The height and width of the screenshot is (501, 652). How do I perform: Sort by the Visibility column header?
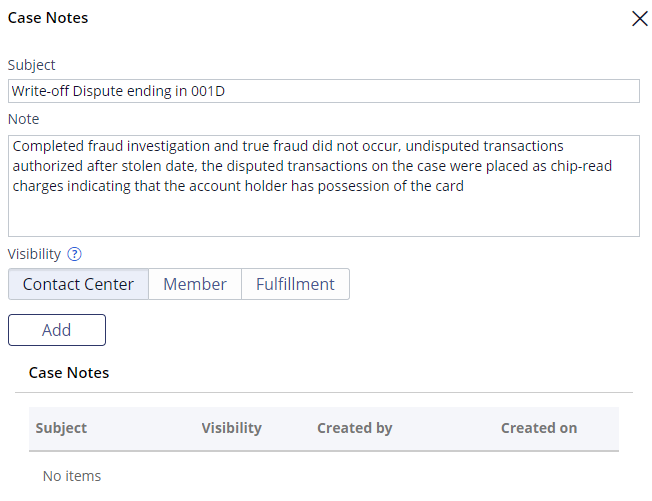(232, 428)
